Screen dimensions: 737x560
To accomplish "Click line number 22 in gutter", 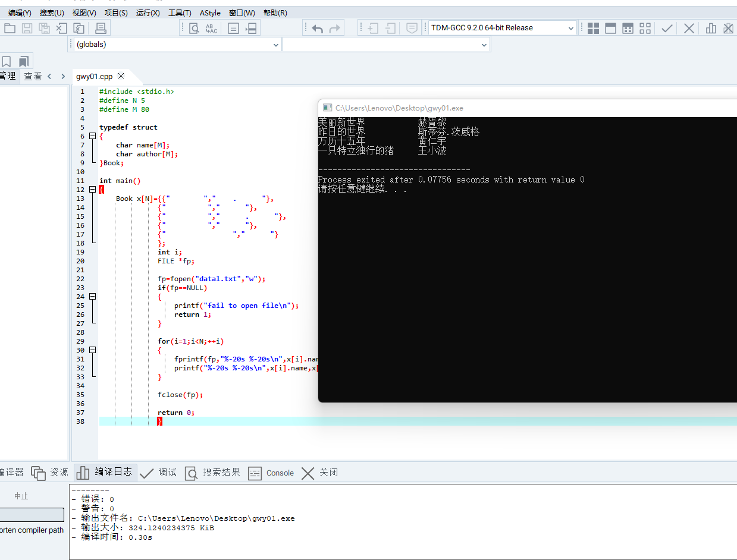I will (80, 279).
